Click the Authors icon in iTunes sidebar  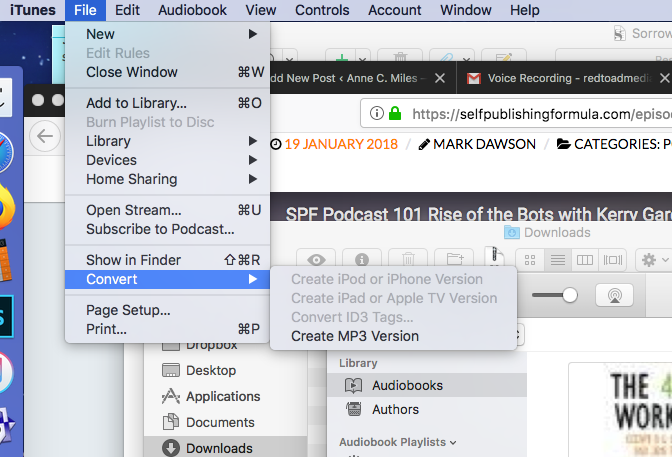point(354,409)
